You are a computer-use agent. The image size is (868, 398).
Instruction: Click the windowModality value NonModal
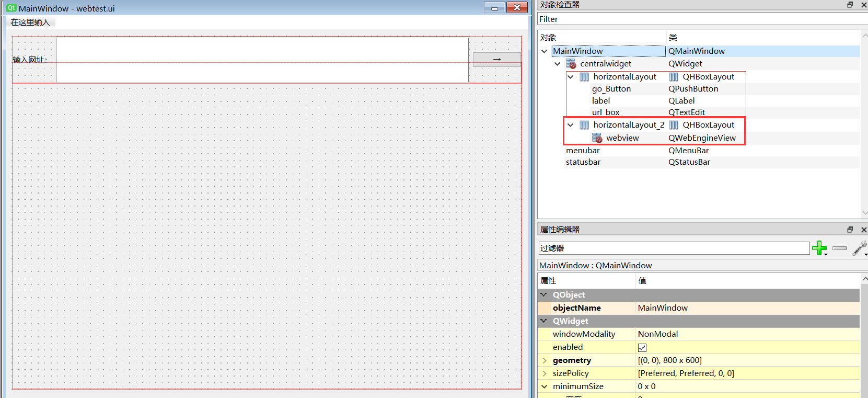pyautogui.click(x=747, y=334)
